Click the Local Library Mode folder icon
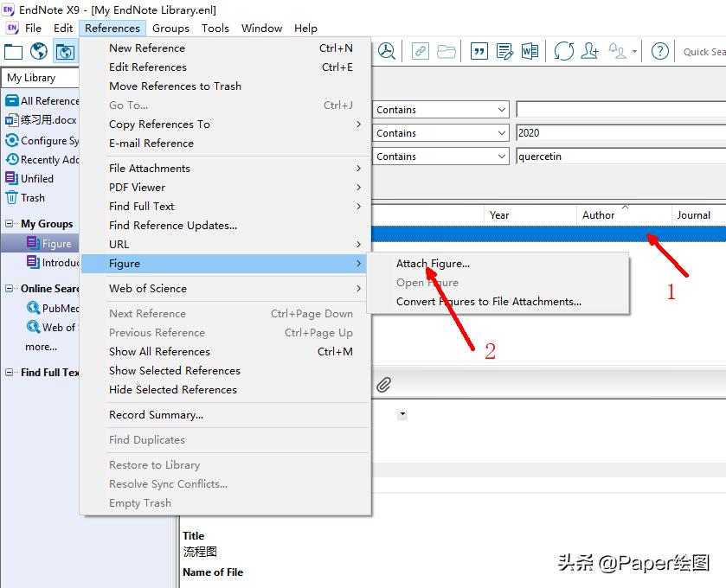726x588 pixels. (13, 52)
